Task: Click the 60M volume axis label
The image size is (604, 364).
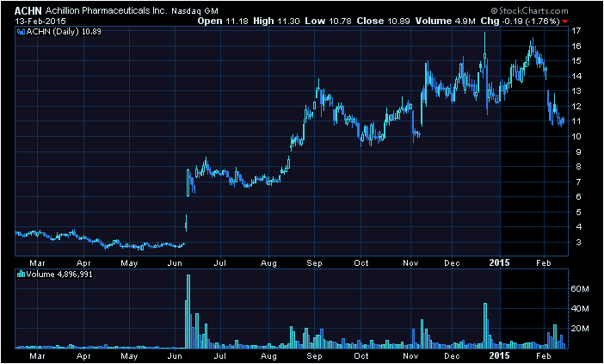Action: click(x=580, y=289)
